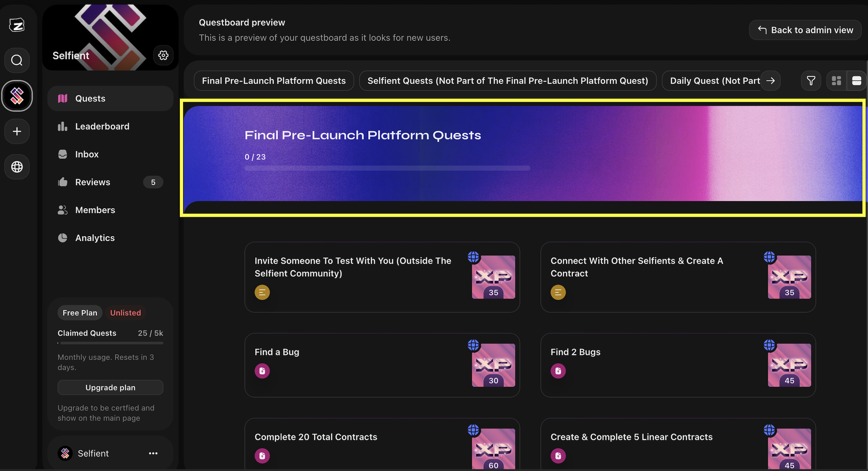Click the Zealy logo icon

[x=17, y=25]
